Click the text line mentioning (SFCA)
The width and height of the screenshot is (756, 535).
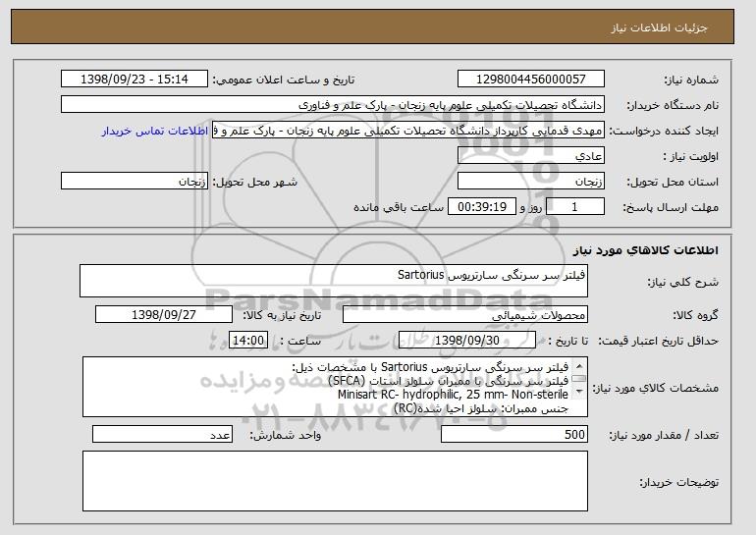(448, 381)
